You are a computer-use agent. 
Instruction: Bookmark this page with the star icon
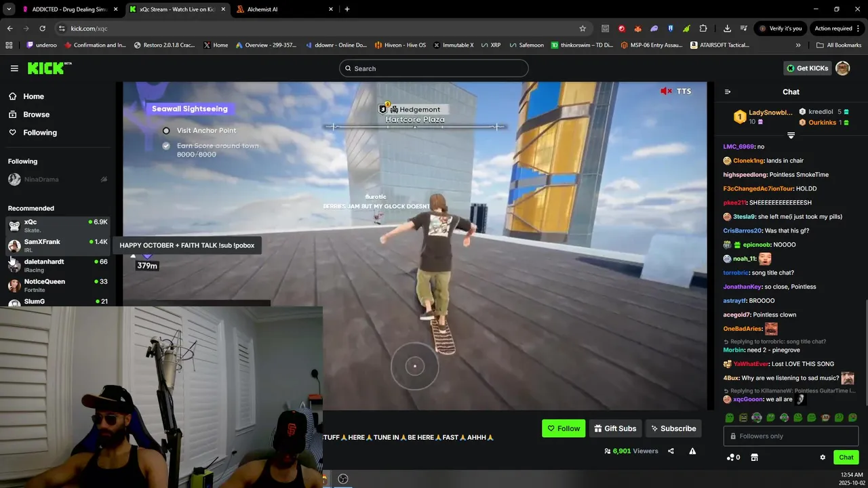tap(583, 28)
